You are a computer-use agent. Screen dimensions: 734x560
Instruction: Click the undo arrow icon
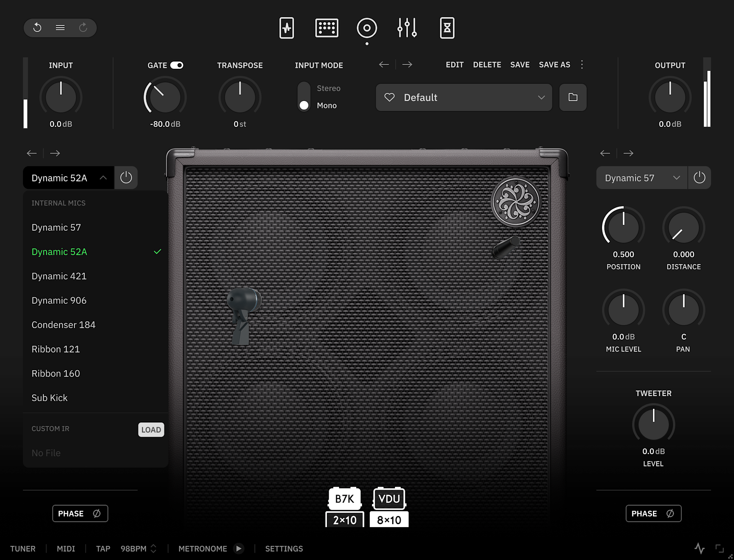coord(37,28)
